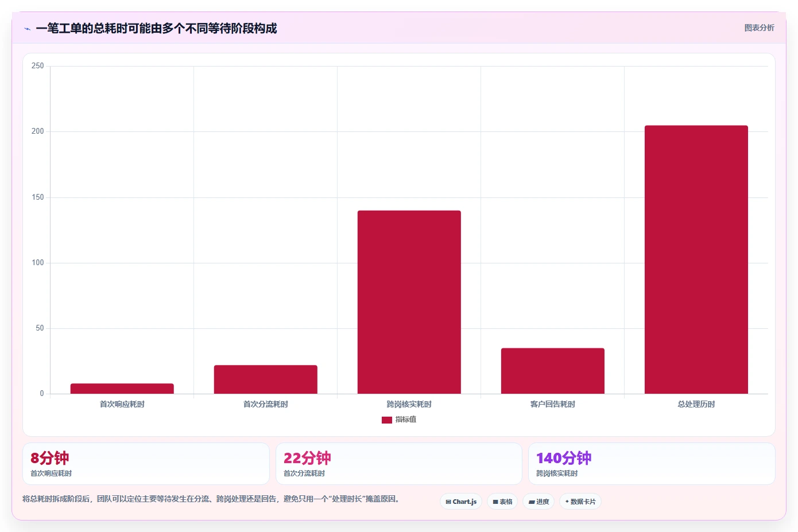
Task: Click the 总处理历时 bar in chart
Action: click(696, 259)
